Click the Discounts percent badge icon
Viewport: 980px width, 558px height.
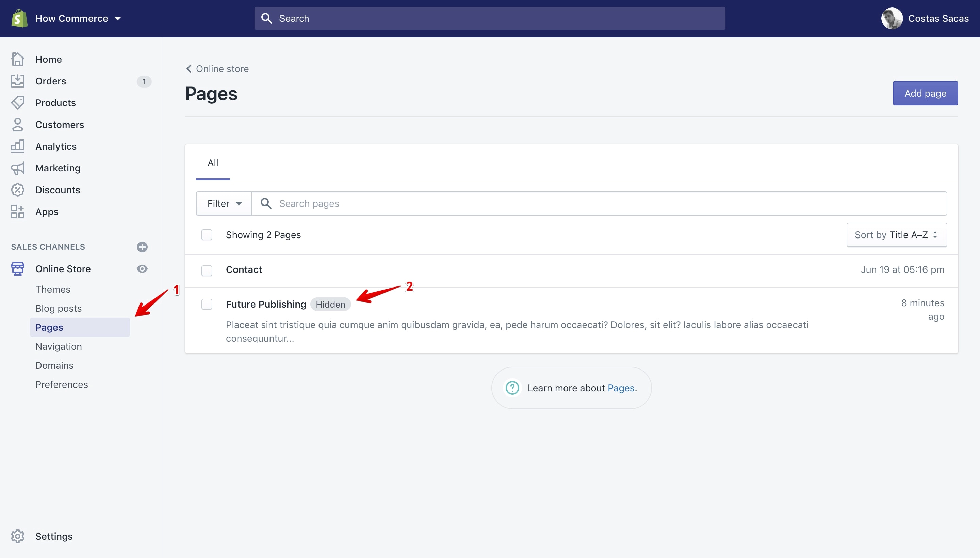[18, 190]
